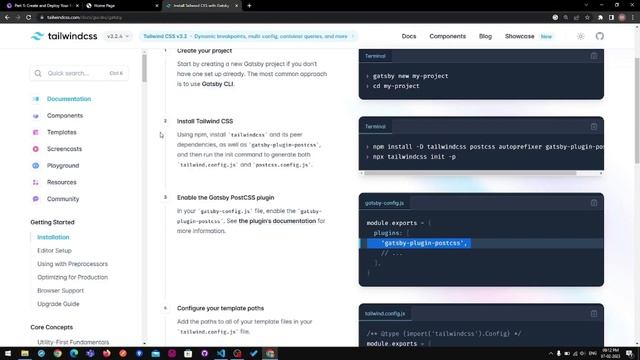Screen dimensions: 640x360
Task: Click the Templates sidebar icon
Action: click(36, 132)
